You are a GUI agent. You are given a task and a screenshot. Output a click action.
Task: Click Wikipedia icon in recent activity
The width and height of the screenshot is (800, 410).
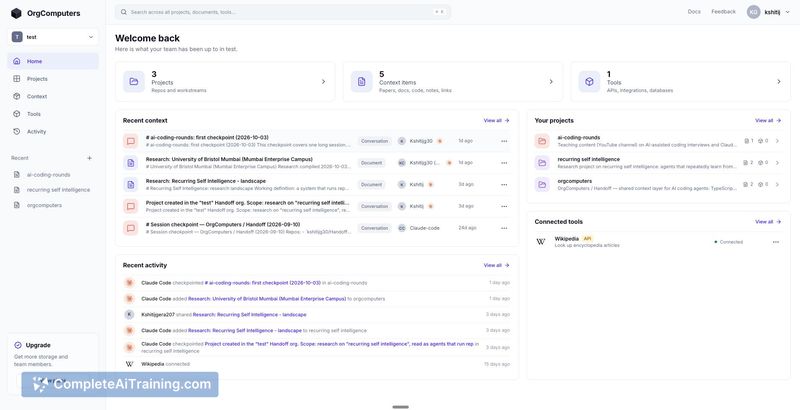pos(129,364)
